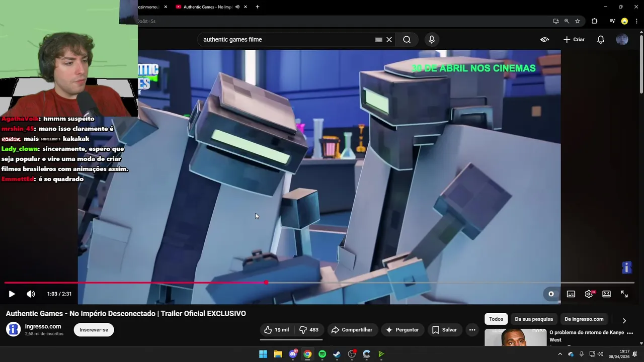This screenshot has width=644, height=362.
Task: Open the ingresso.com channel name link
Action: (x=43, y=326)
